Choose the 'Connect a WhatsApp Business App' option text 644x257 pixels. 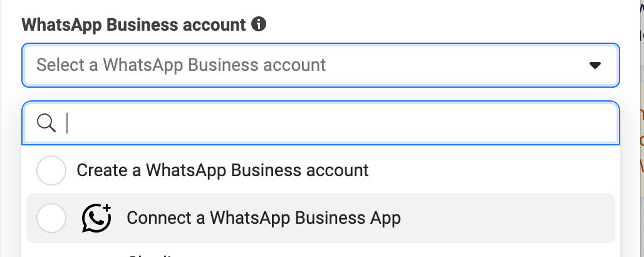click(x=263, y=218)
